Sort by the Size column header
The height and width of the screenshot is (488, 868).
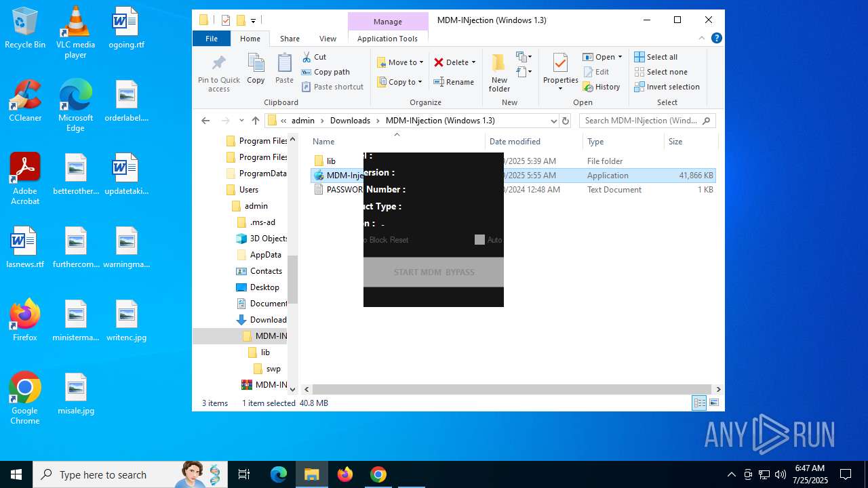coord(690,142)
